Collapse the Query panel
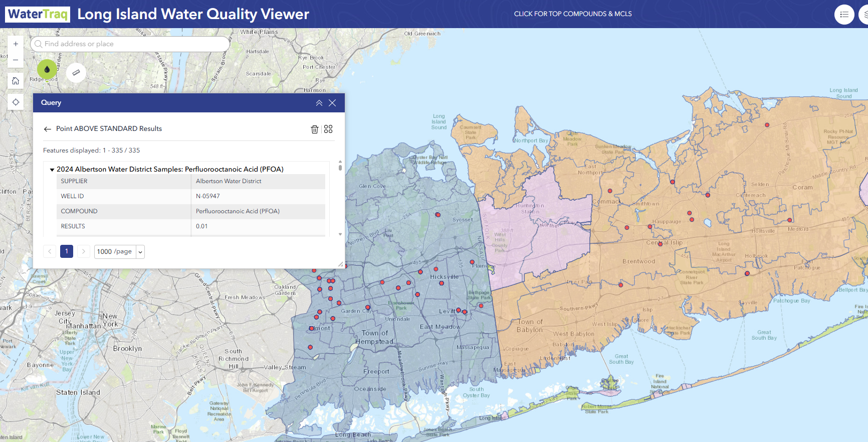868x442 pixels. (319, 103)
